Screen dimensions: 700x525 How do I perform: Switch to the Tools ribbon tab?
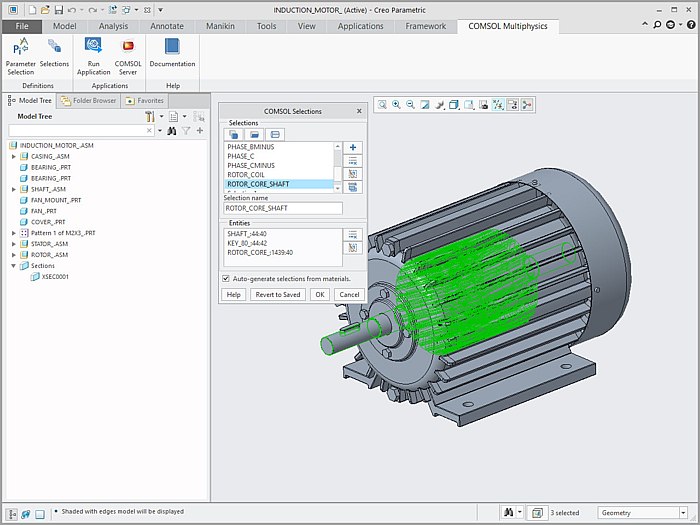pos(267,26)
